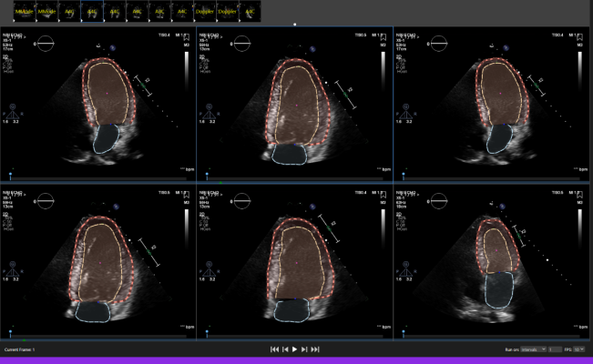Open the first MMode thumbnail
The height and width of the screenshot is (364, 593).
point(22,11)
